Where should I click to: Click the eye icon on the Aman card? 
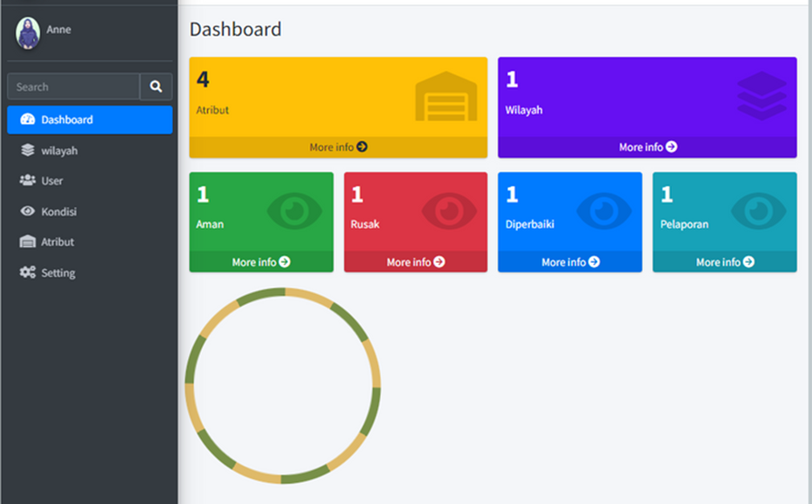[295, 211]
